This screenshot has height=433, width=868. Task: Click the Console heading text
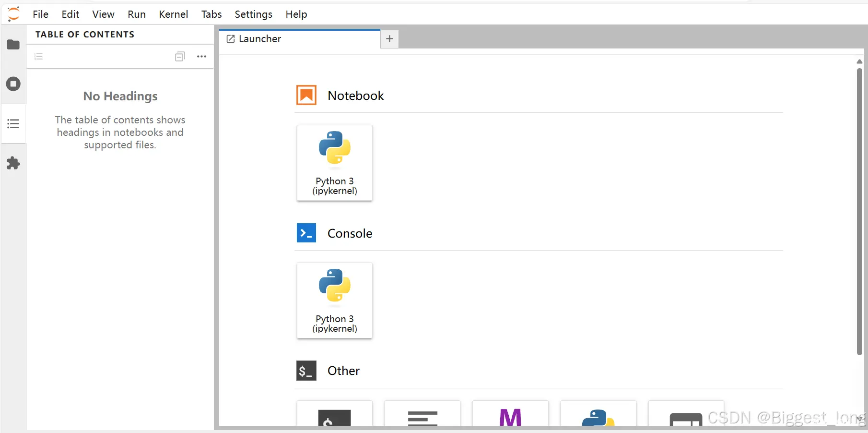[x=350, y=233]
